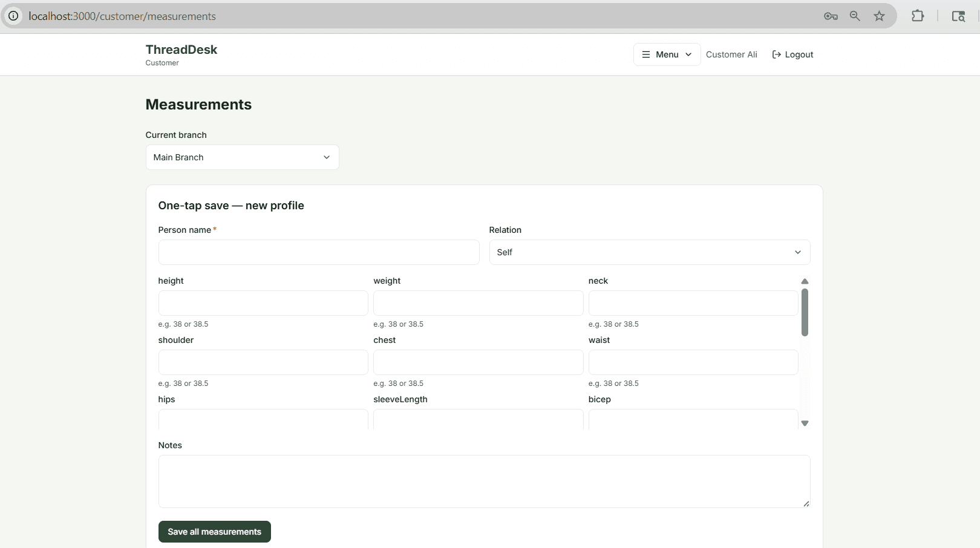Open the Relation dropdown showing Self
Viewport: 980px width, 548px height.
click(x=649, y=252)
